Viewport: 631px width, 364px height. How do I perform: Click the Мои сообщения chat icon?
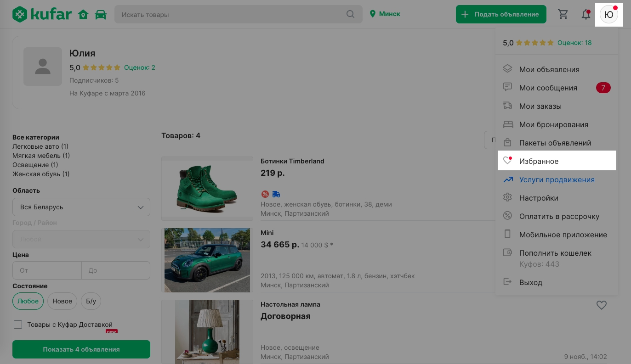tap(507, 87)
